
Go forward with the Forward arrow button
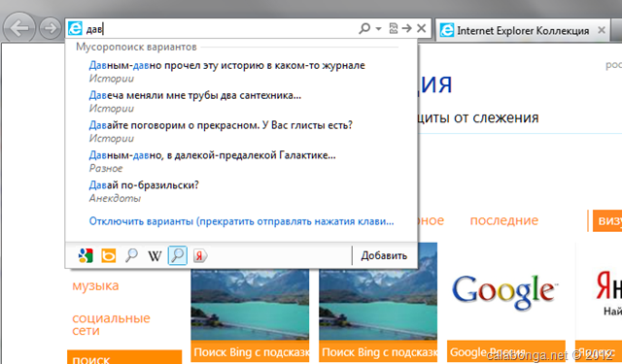click(50, 28)
